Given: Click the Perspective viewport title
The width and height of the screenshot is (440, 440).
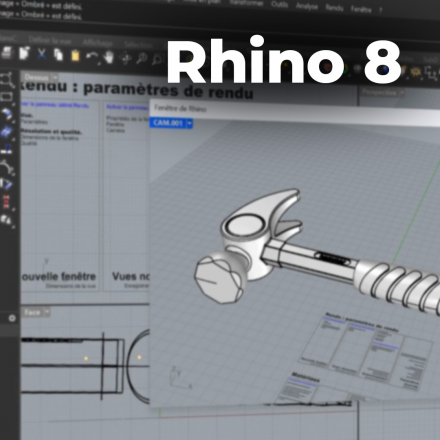Looking at the screenshot, I should coord(379,92).
